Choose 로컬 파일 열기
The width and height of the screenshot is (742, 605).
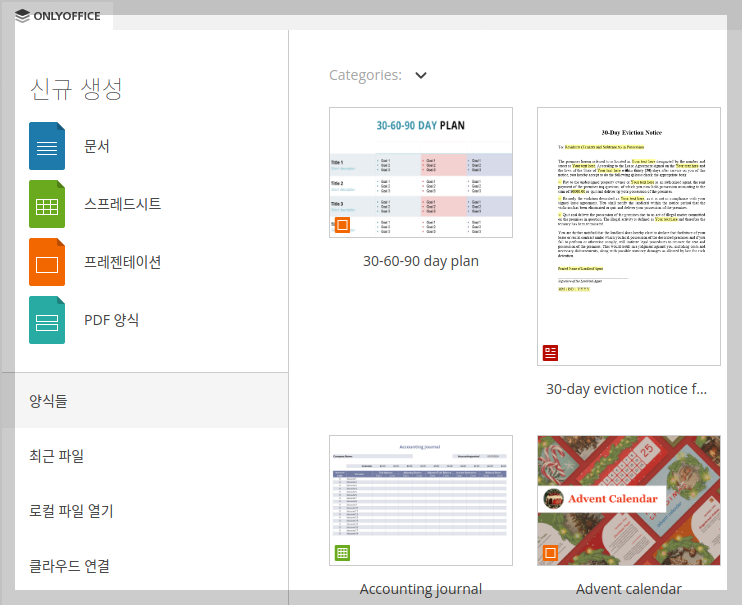145,511
